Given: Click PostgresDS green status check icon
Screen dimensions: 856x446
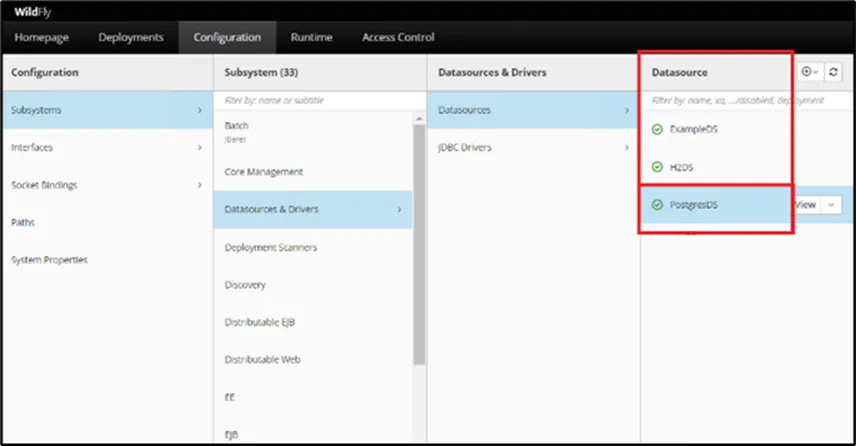Looking at the screenshot, I should (x=657, y=205).
